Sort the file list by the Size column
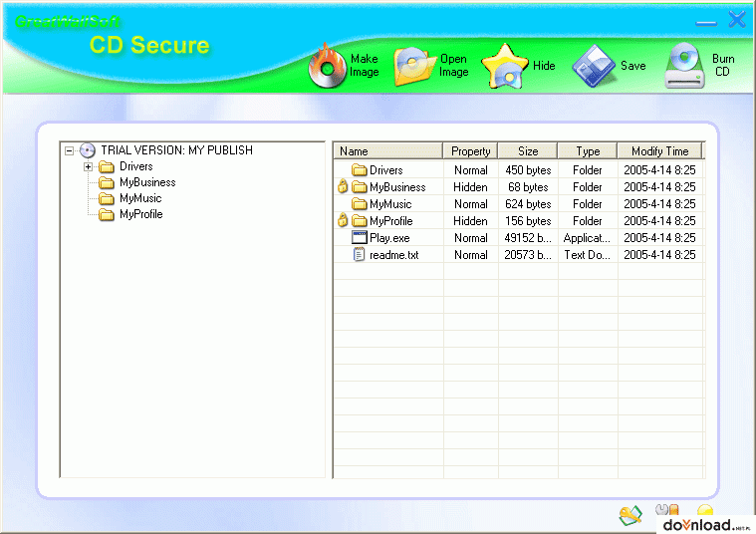This screenshot has width=756, height=534. coord(528,151)
